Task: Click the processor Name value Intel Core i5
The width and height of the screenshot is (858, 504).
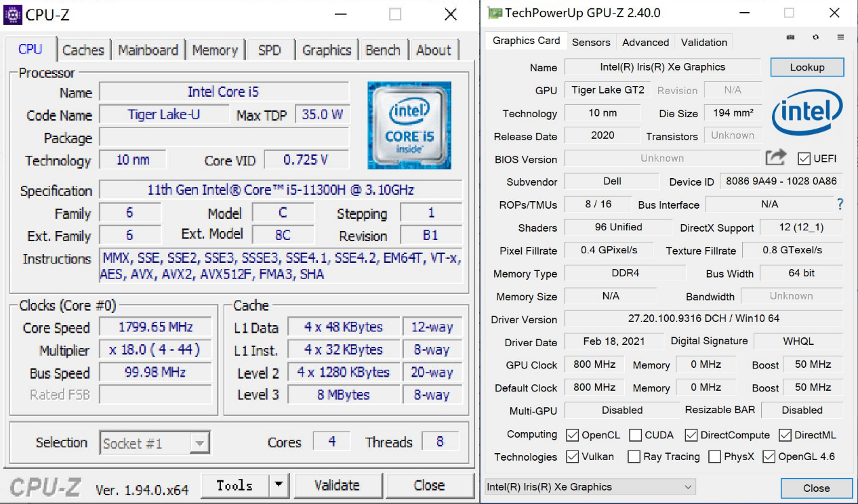Action: 224,92
